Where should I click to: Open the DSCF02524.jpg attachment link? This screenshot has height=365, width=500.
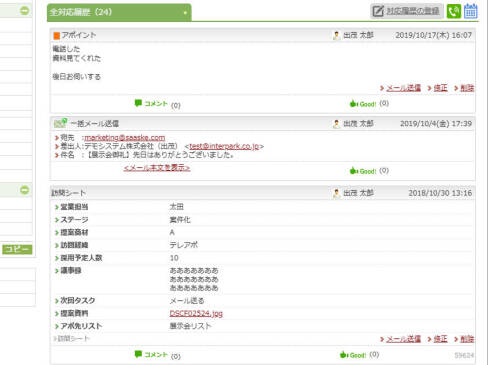196,313
